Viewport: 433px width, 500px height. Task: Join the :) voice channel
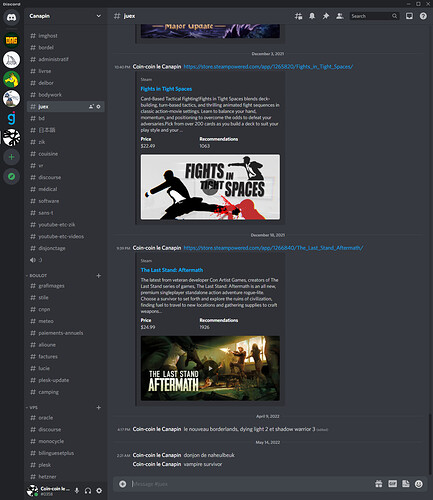(x=65, y=260)
